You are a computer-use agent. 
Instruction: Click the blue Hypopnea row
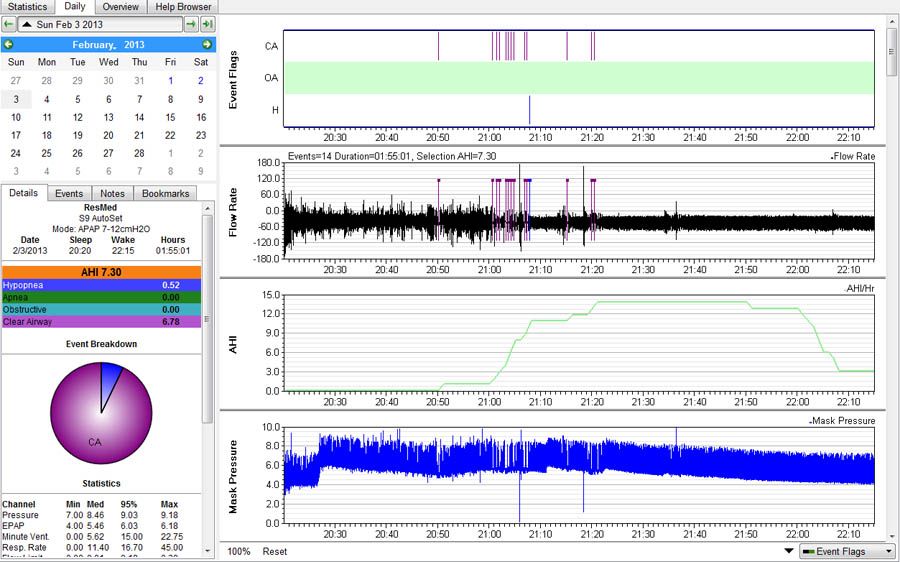[102, 285]
